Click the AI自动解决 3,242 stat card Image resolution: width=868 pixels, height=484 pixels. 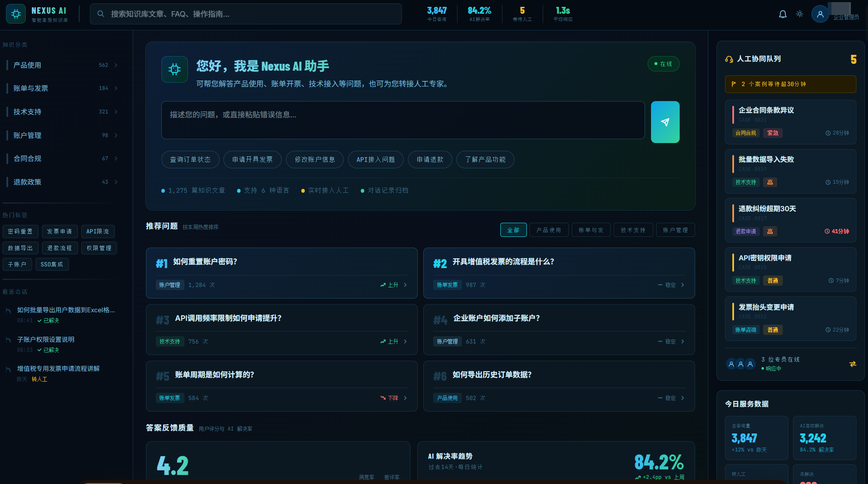pyautogui.click(x=825, y=438)
